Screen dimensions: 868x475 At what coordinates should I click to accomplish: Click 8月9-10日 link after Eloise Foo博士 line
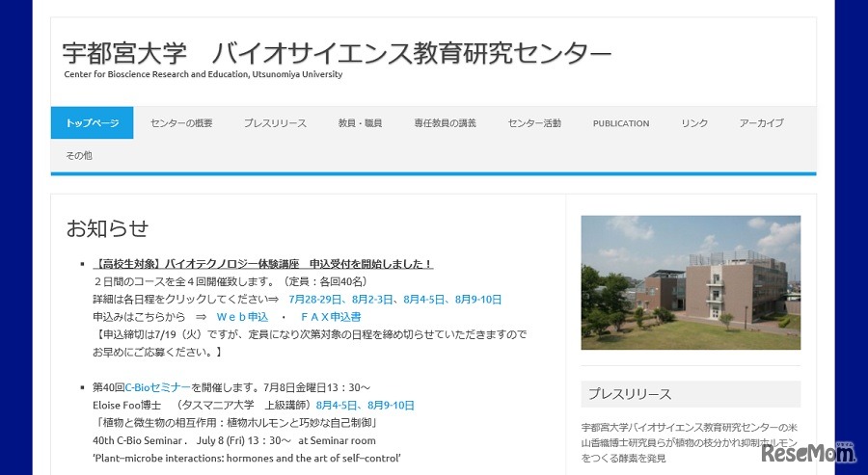point(391,406)
